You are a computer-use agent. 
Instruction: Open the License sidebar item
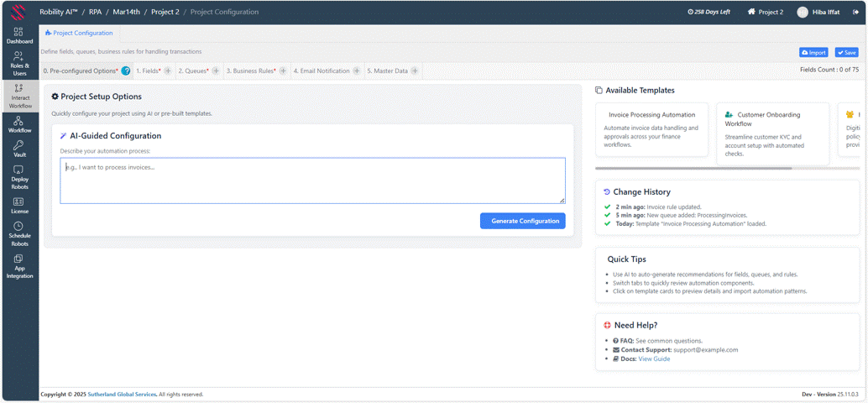point(19,206)
